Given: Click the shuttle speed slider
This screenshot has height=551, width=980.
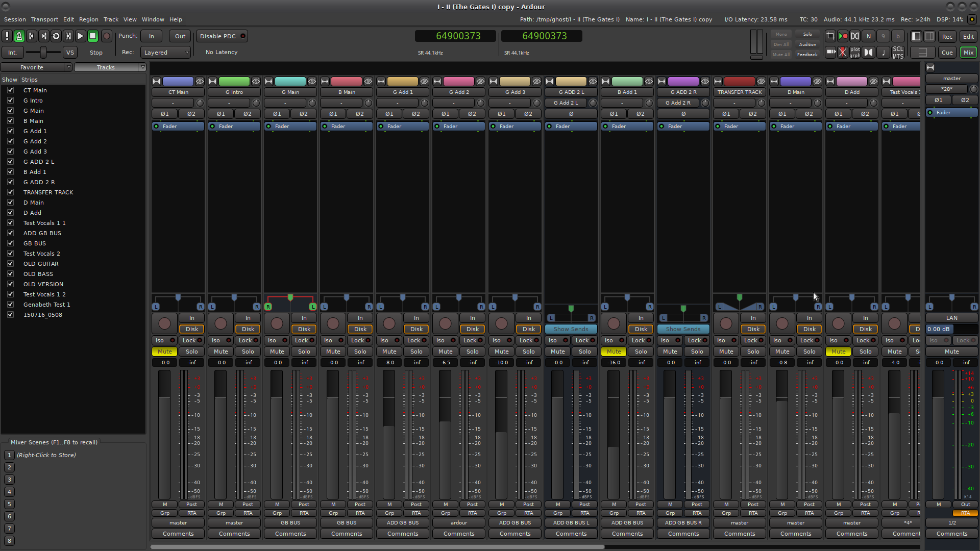Looking at the screenshot, I should 43,52.
